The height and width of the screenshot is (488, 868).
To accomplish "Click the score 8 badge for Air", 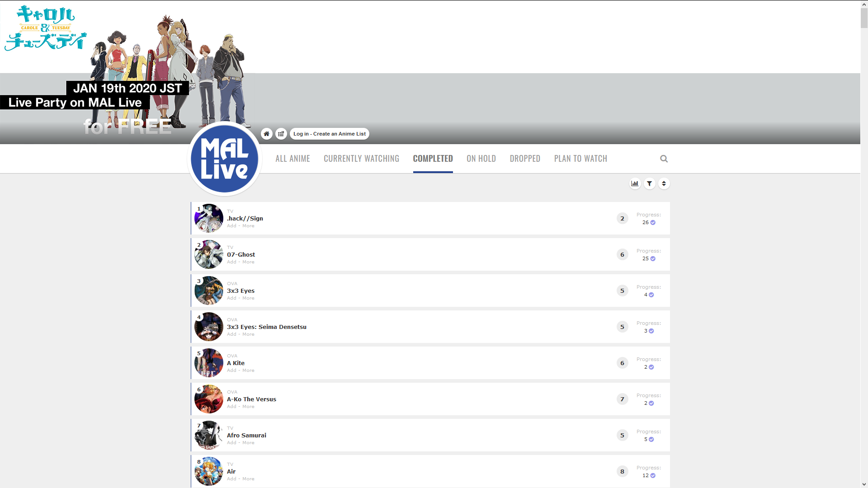I will (x=622, y=471).
